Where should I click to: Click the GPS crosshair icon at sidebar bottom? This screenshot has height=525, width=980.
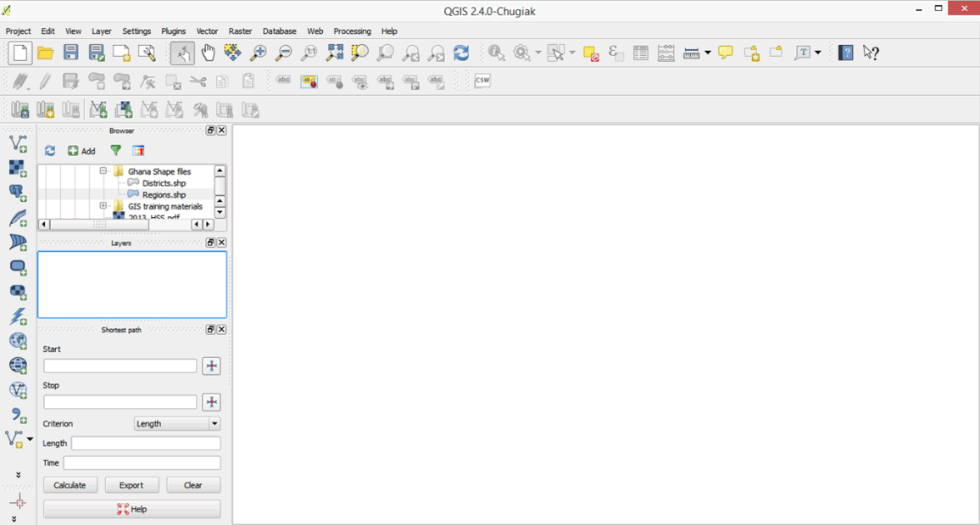(x=18, y=501)
